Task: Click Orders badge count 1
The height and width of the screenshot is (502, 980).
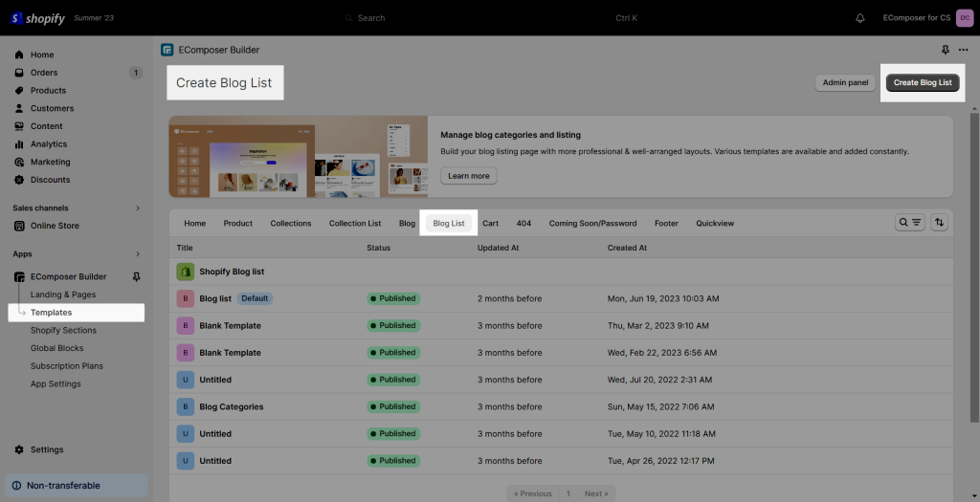Action: [x=136, y=73]
